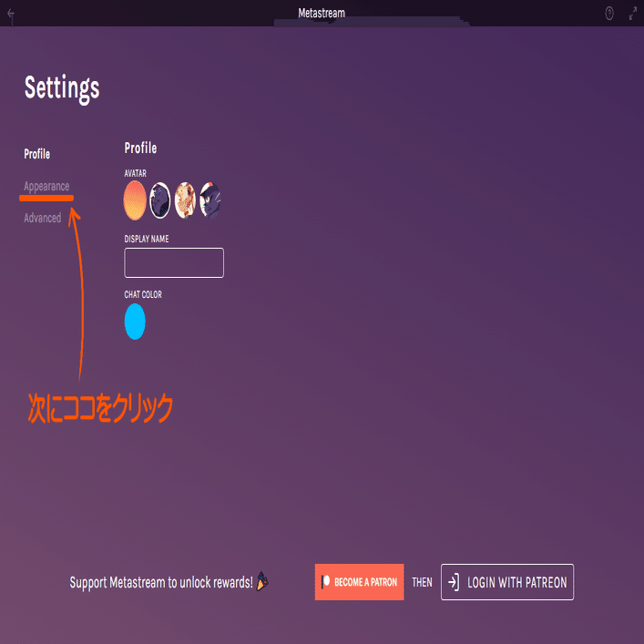Image resolution: width=644 pixels, height=644 pixels.
Task: Click the Become a Patron button
Action: (360, 582)
